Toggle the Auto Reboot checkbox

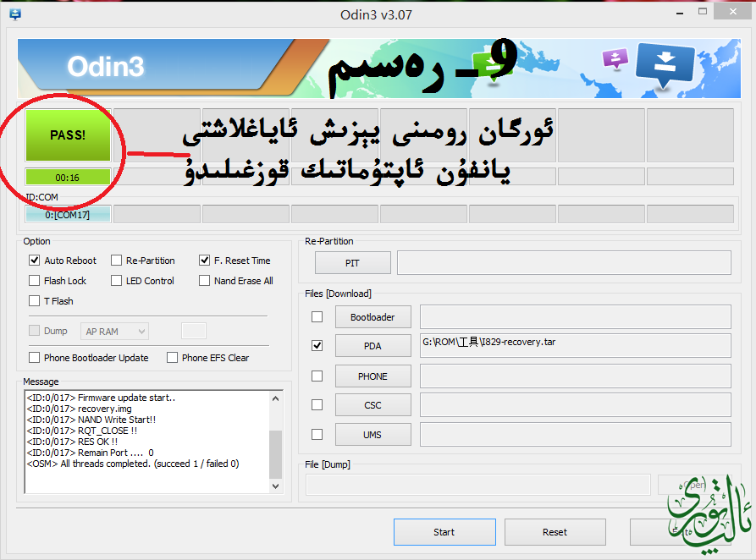point(34,261)
